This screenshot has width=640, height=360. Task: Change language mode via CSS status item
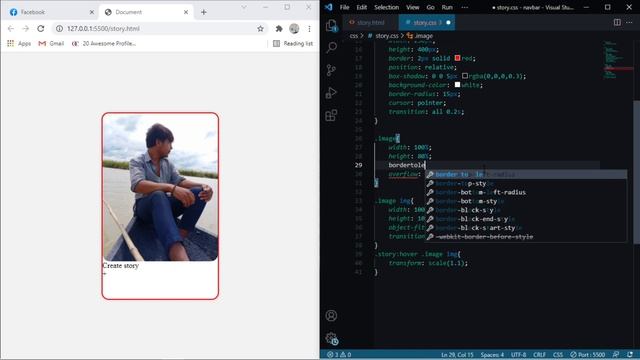coord(558,355)
